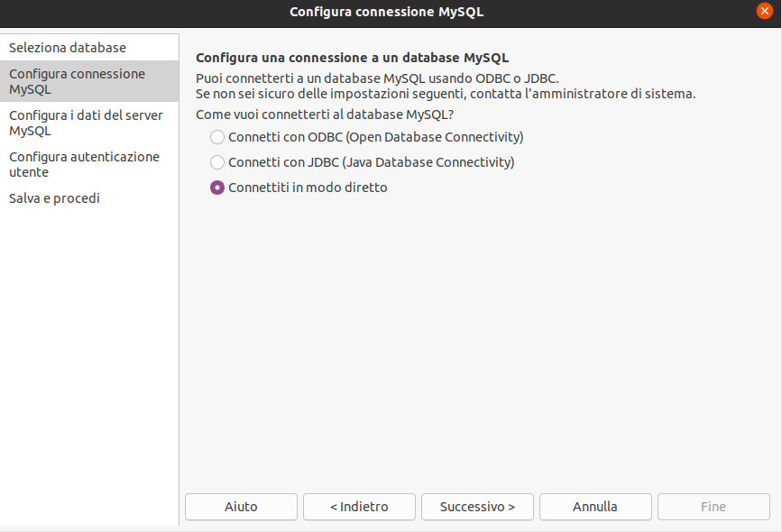Click the Open Database Connectivity label text
The height and width of the screenshot is (532, 782).
pyautogui.click(x=435, y=137)
